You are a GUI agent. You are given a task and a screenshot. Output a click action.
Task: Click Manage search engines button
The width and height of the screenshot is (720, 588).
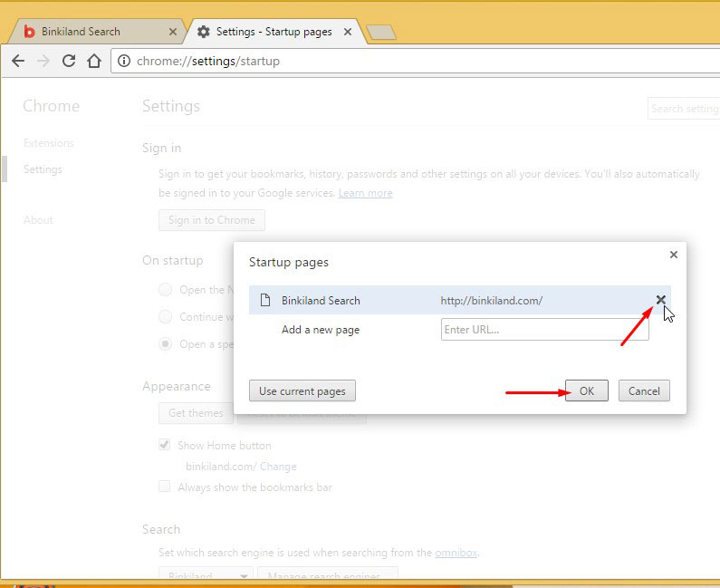point(328,574)
